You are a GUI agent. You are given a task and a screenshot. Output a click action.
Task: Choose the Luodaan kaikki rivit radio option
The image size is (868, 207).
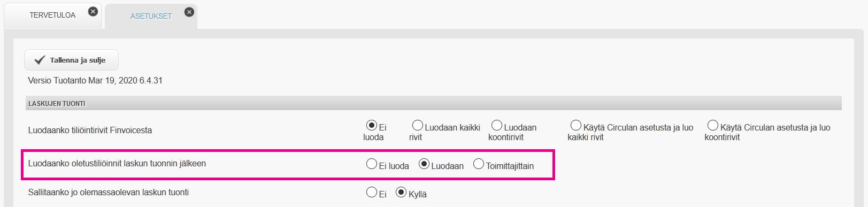pos(418,126)
